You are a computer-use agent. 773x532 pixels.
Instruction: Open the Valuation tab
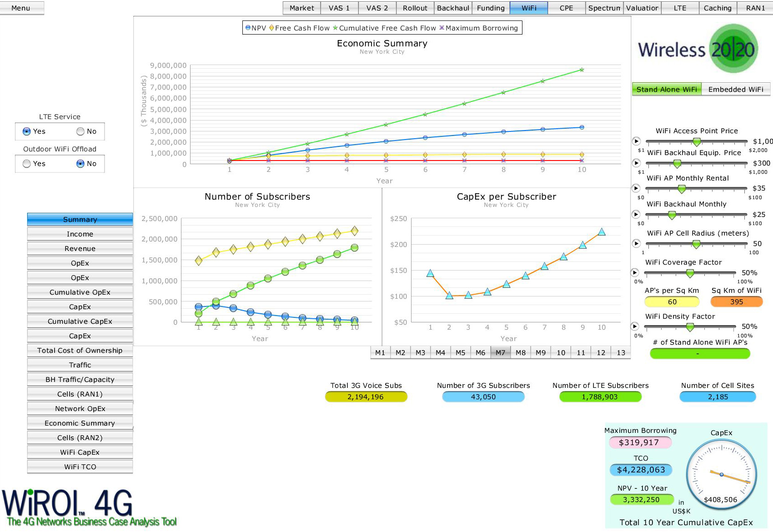(642, 8)
